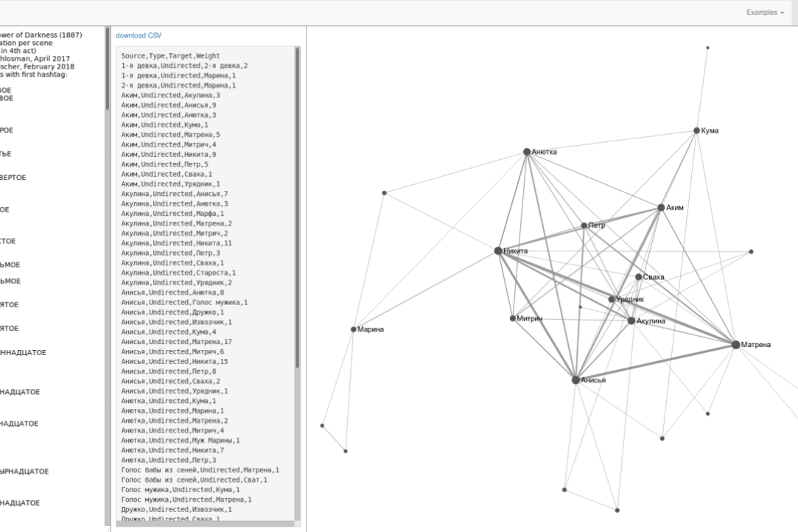798x532 pixels.
Task: Select the Акулина node in network
Action: pyautogui.click(x=631, y=321)
